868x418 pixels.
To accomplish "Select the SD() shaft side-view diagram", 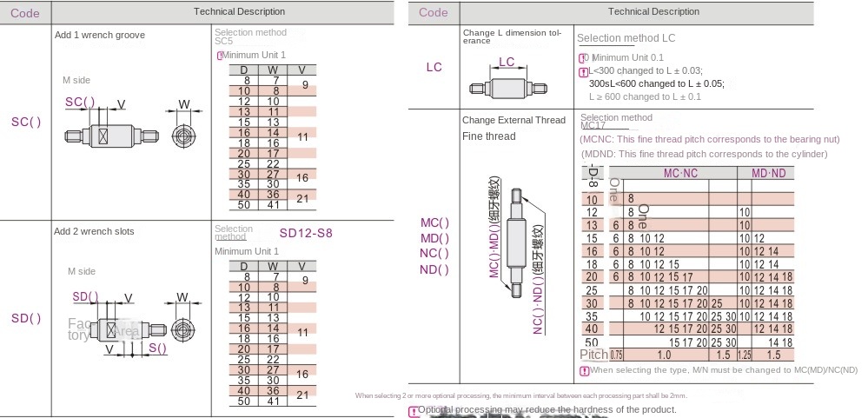I will 127,330.
